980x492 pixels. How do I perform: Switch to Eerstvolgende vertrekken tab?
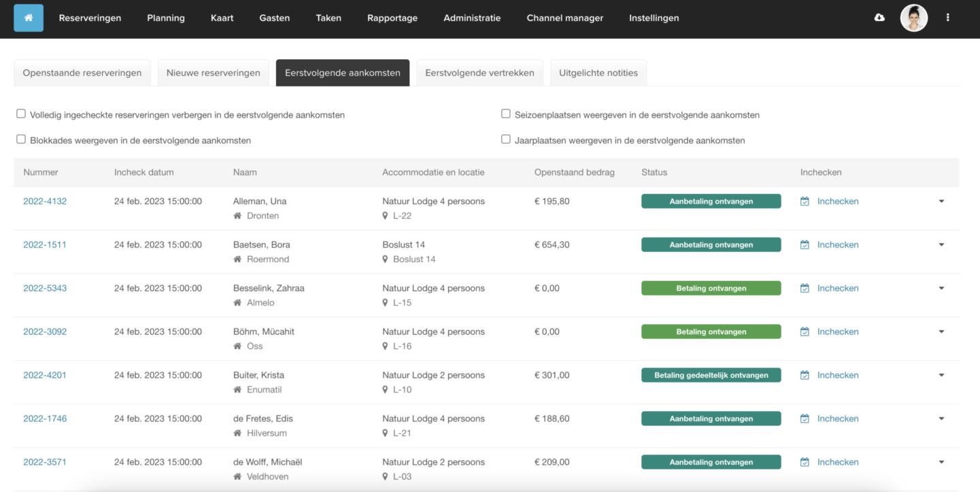pyautogui.click(x=479, y=73)
